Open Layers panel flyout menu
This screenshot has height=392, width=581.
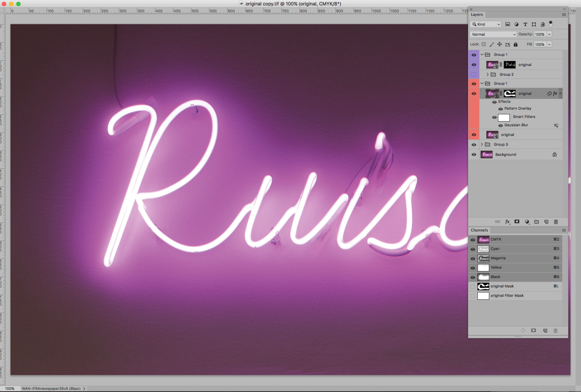click(564, 15)
